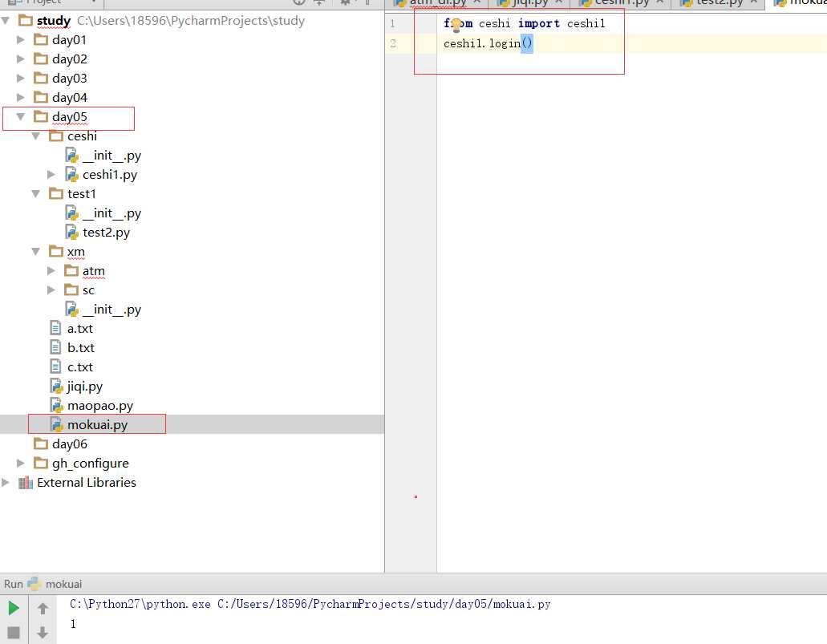Viewport: 827px width, 644px height.
Task: Click the ceshi package folder icon
Action: pos(56,136)
